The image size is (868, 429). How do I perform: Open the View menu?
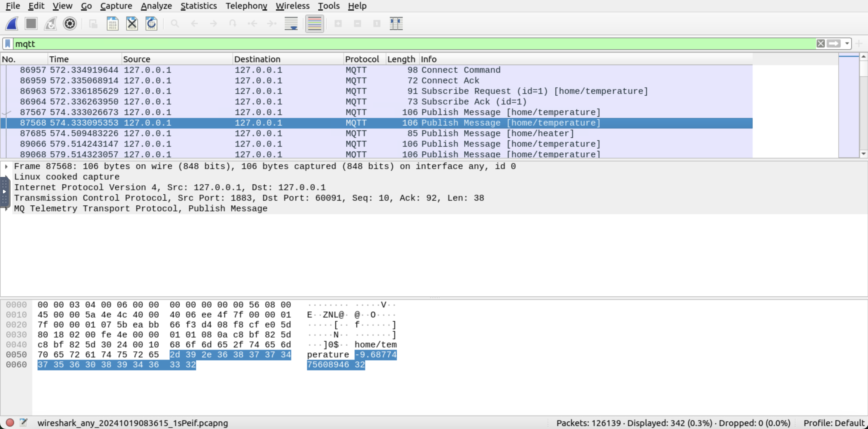coord(62,6)
